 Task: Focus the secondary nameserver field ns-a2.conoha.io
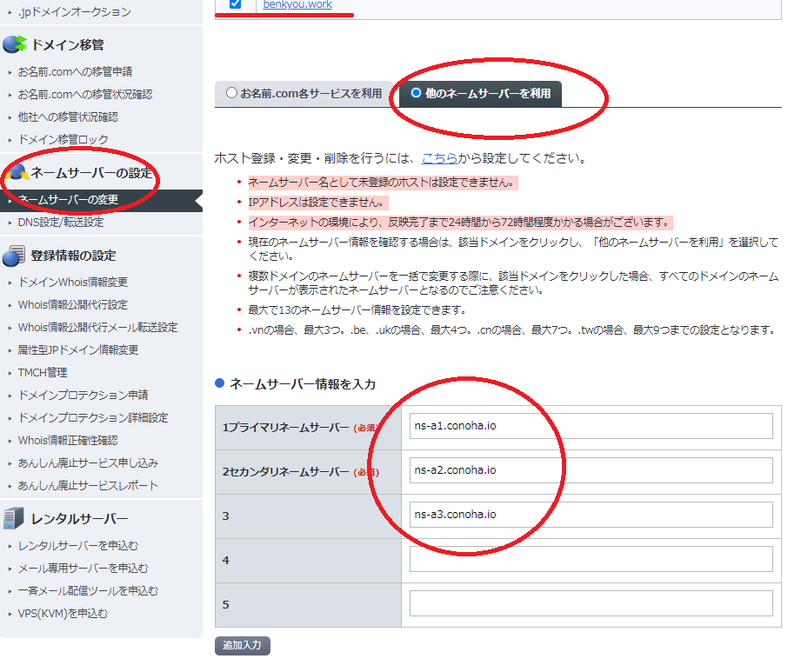coord(591,470)
